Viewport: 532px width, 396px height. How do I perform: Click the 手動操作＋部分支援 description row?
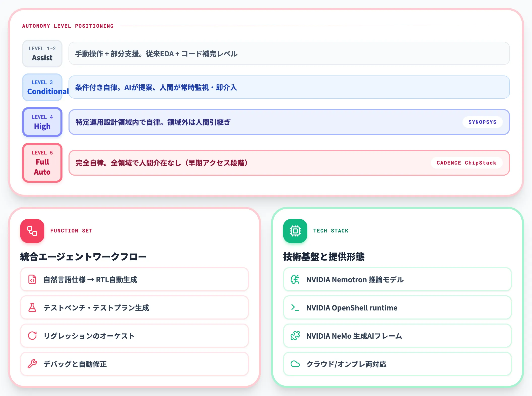coord(289,54)
